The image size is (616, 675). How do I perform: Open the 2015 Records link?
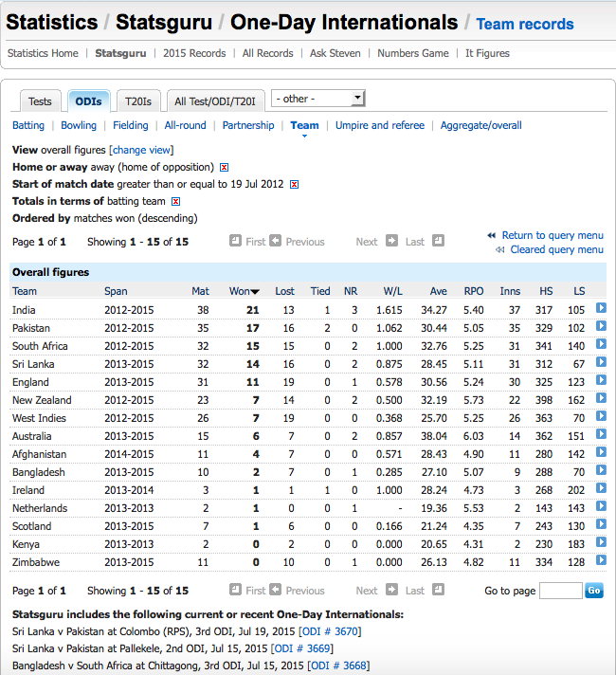pos(194,53)
